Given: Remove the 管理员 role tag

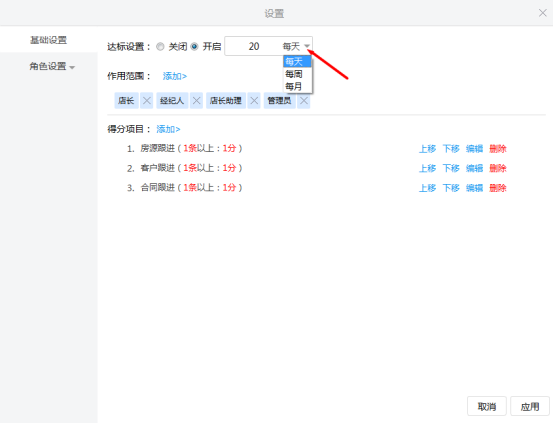Looking at the screenshot, I should coord(304,101).
